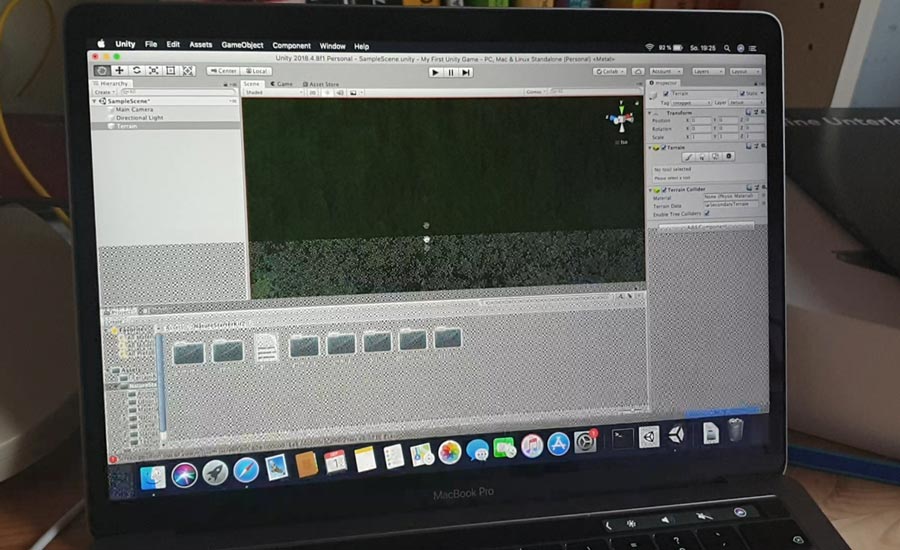Open the Shaded draw mode dropdown
This screenshot has height=550, width=900.
[274, 92]
